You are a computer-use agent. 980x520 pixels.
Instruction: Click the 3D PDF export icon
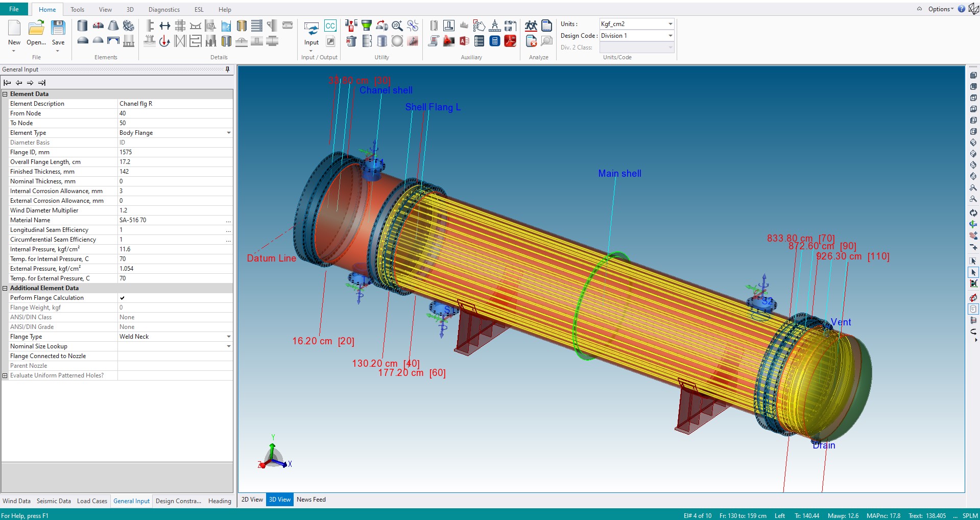(x=510, y=41)
